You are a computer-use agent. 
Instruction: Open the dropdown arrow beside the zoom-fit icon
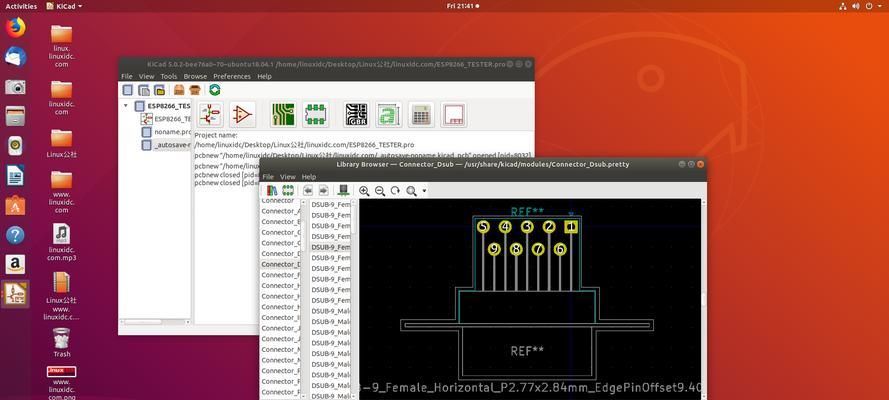point(424,191)
